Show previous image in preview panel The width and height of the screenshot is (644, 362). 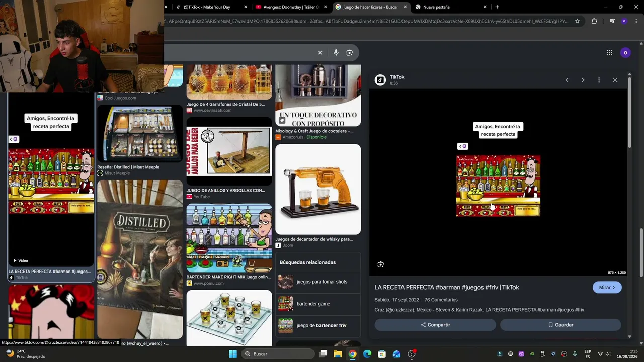[567, 80]
